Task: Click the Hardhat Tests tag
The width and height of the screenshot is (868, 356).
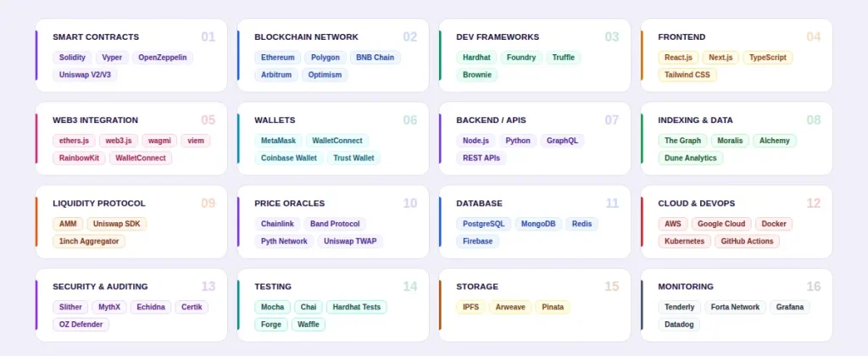Action: click(x=357, y=307)
